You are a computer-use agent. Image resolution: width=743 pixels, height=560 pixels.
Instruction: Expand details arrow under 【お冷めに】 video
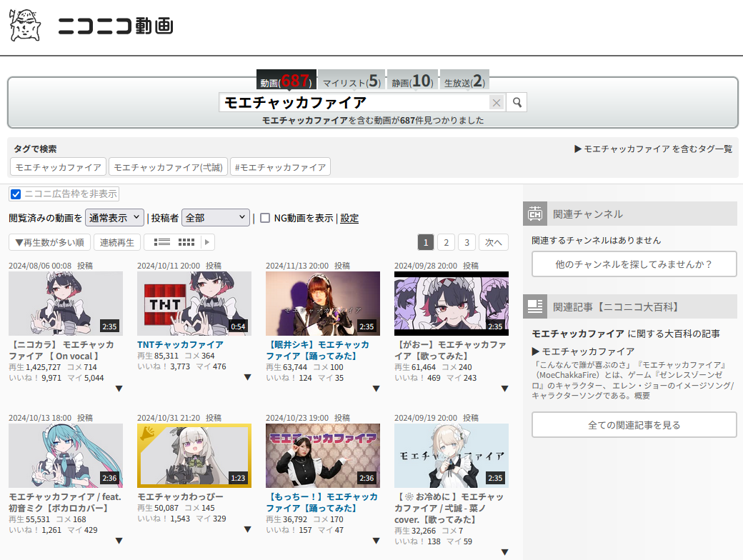click(x=504, y=552)
